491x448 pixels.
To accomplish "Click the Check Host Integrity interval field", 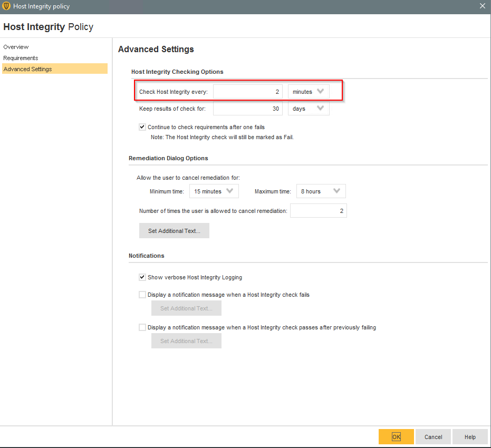I will (247, 92).
